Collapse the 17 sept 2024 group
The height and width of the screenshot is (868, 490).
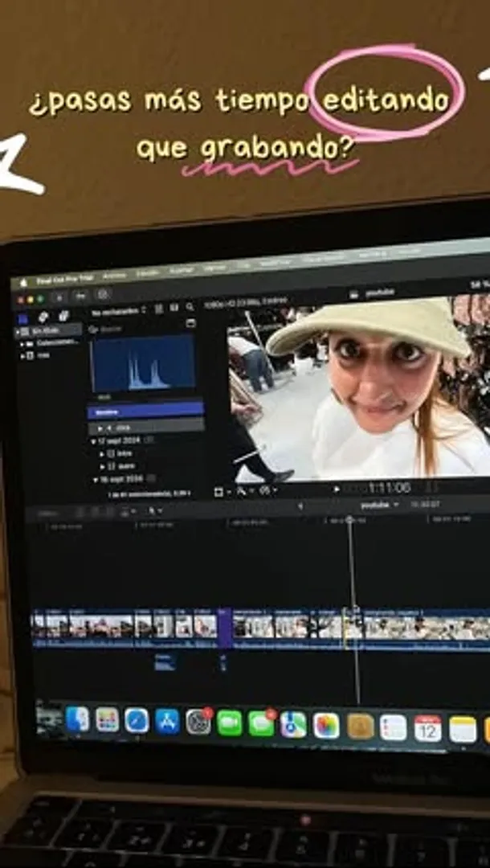tap(94, 442)
